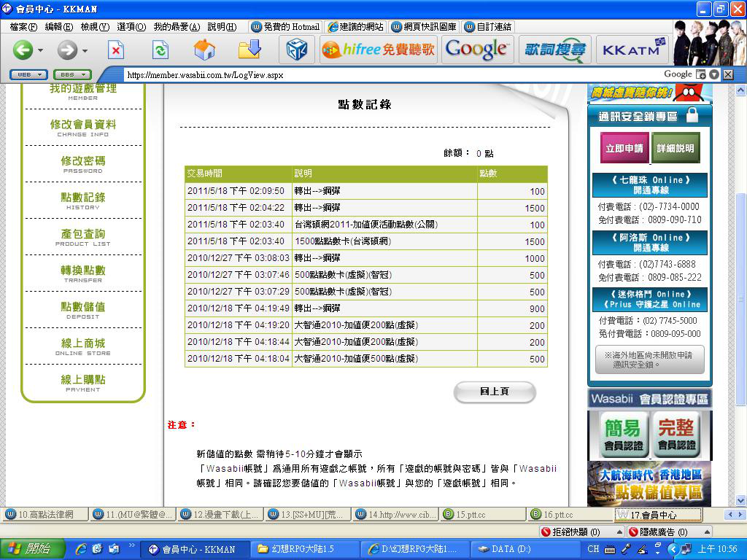Viewport: 747px width, 560px height.
Task: Click the Refresh page icon
Action: coord(160,50)
